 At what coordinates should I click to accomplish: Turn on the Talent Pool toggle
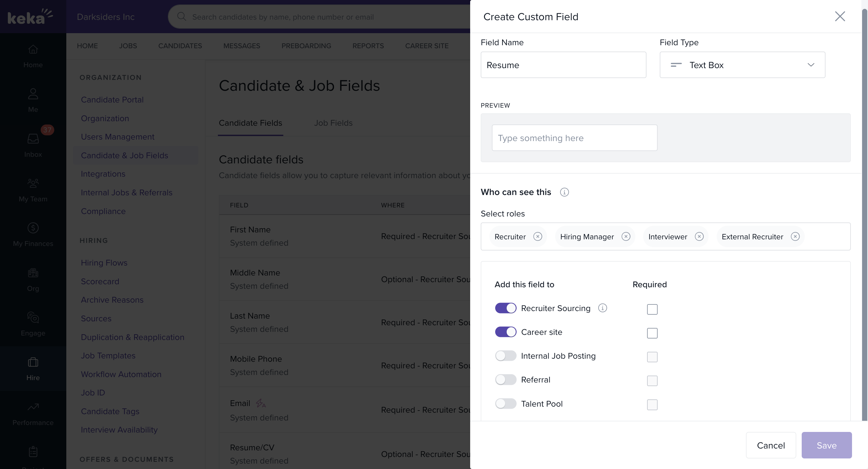pyautogui.click(x=505, y=404)
